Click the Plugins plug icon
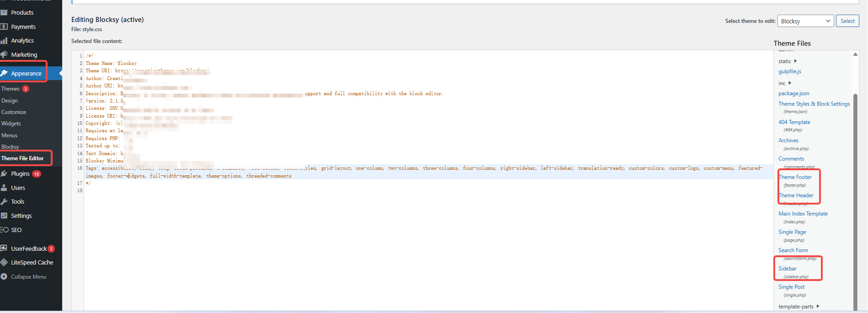 click(x=4, y=173)
